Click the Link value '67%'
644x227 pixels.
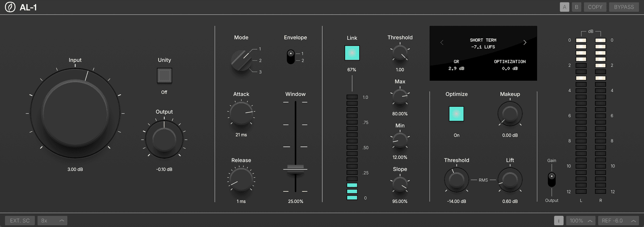coord(352,70)
